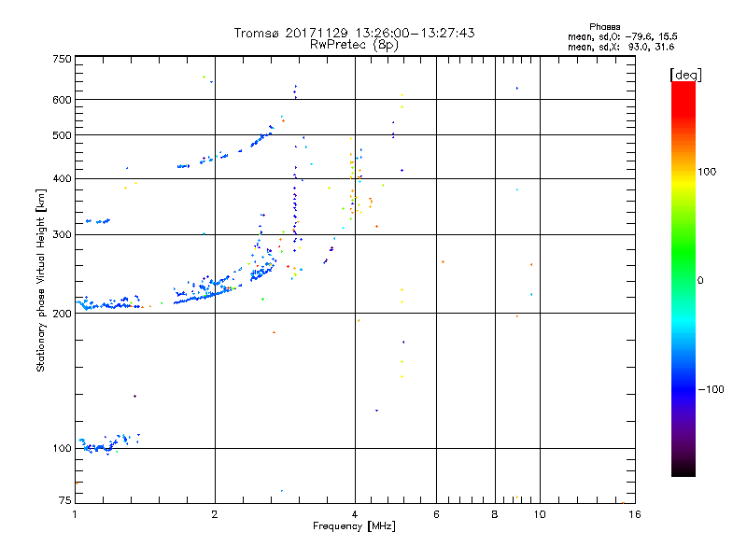747x560 pixels.
Task: Click the frequency axis tick "1"
Action: click(75, 514)
